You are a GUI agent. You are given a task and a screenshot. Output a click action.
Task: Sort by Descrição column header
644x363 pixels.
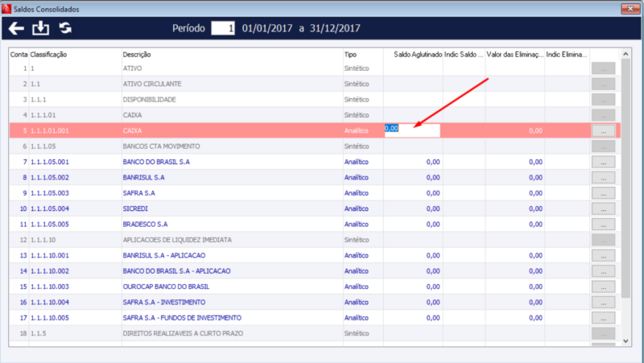point(137,55)
